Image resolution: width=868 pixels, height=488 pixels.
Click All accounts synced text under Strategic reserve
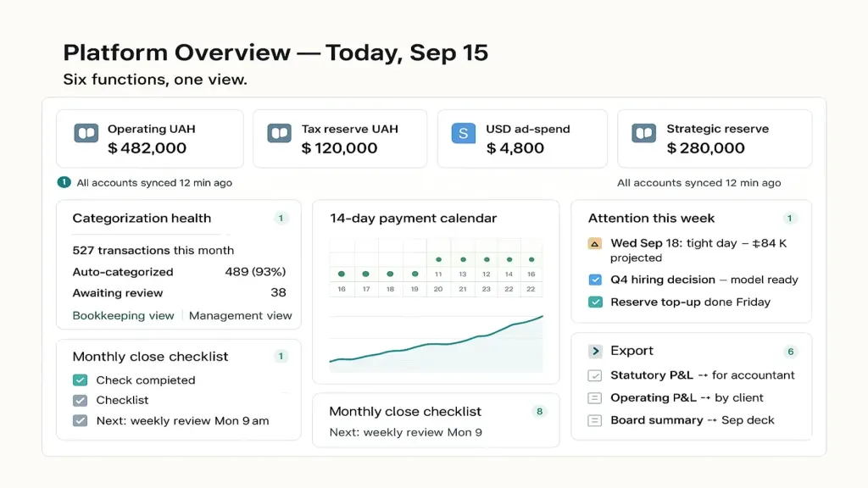699,183
